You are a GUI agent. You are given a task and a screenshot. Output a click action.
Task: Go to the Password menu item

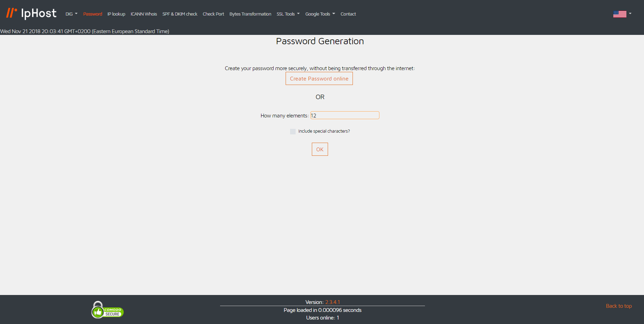click(x=92, y=14)
